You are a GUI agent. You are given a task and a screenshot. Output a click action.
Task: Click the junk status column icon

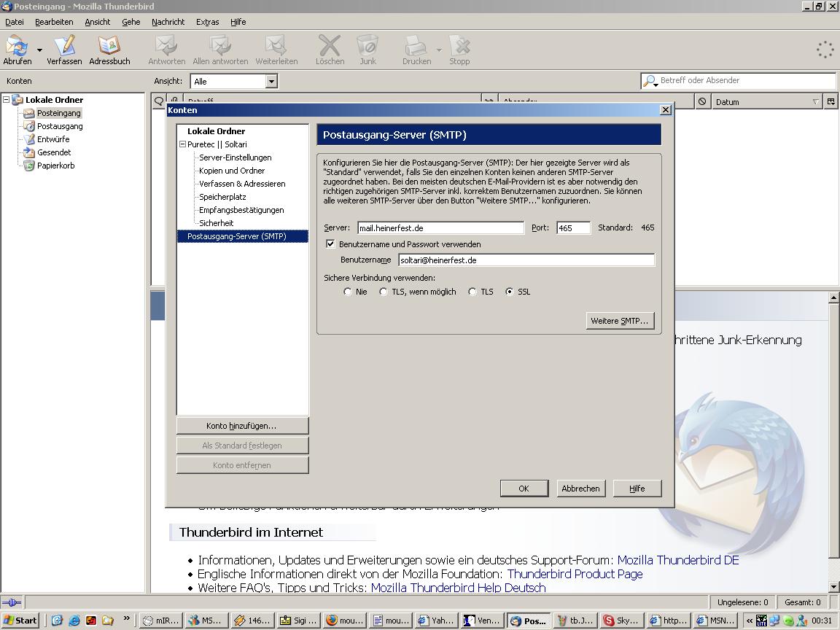(701, 102)
